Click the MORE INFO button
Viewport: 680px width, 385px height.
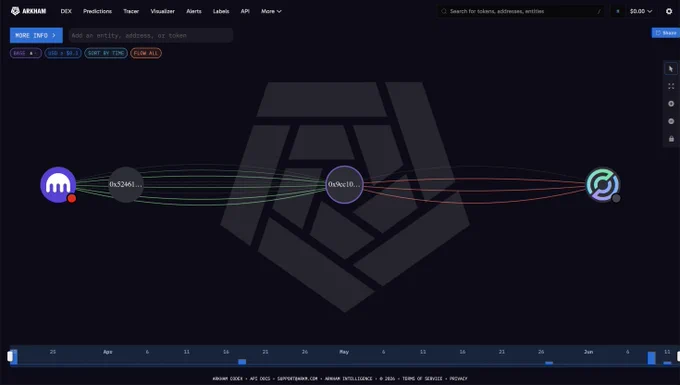(36, 36)
